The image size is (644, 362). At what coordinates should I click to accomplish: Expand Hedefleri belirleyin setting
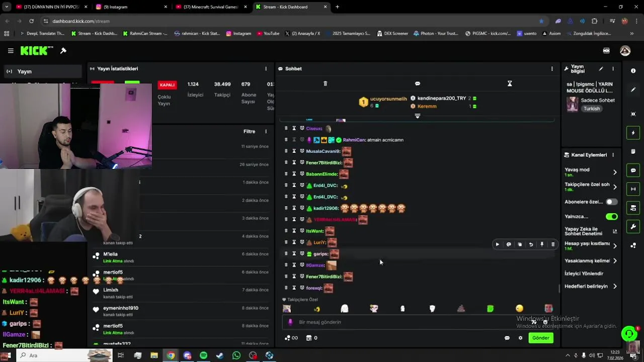coord(615,287)
